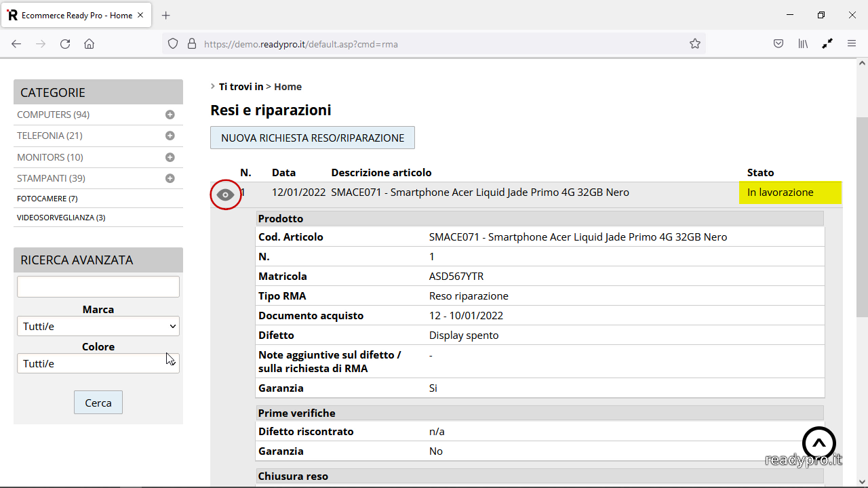
Task: Click the browser home icon
Action: (x=89, y=44)
